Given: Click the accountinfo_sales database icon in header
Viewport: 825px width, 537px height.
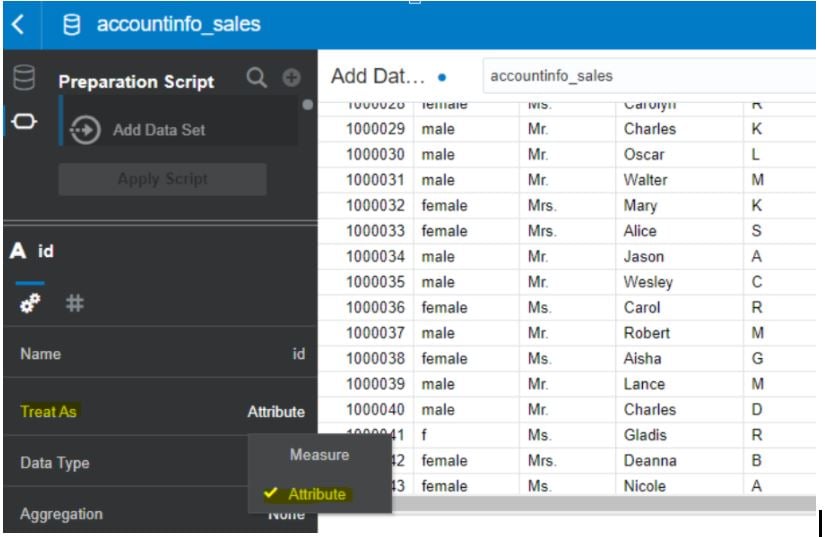Looking at the screenshot, I should [x=72, y=25].
